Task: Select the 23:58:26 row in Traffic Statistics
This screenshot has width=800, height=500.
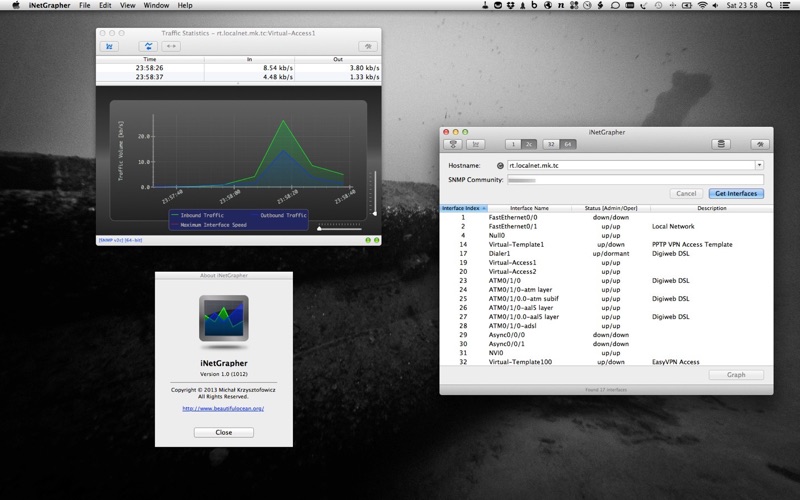Action: 238,67
